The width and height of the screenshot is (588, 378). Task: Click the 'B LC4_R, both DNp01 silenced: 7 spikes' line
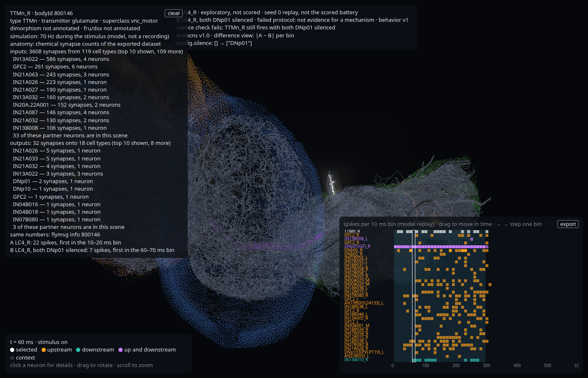coord(92,250)
